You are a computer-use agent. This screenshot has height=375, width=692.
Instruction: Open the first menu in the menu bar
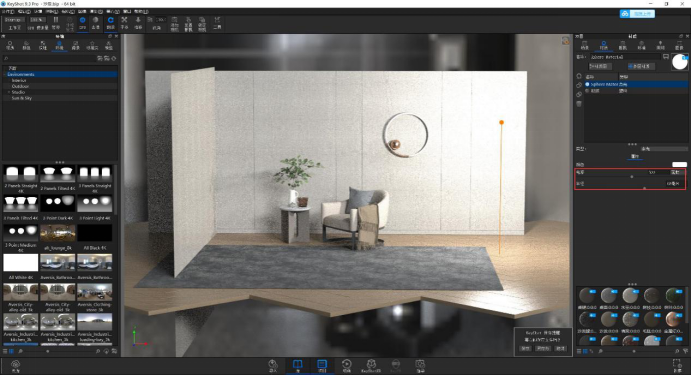click(8, 12)
